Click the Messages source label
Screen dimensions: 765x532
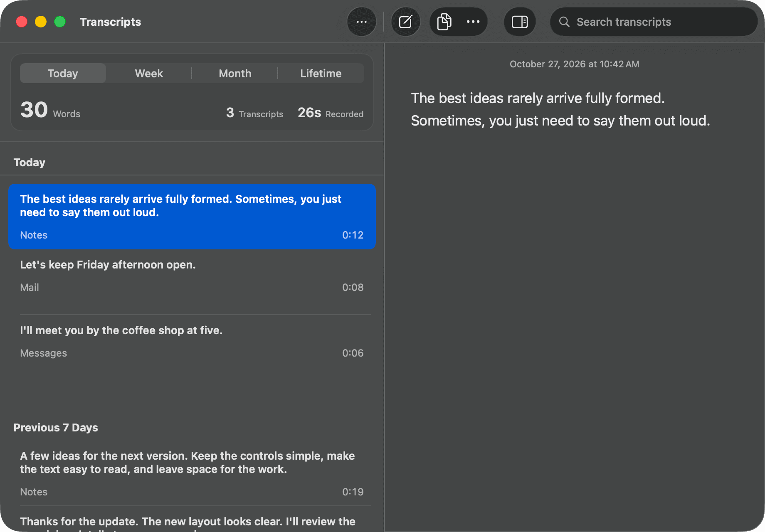[x=44, y=353]
